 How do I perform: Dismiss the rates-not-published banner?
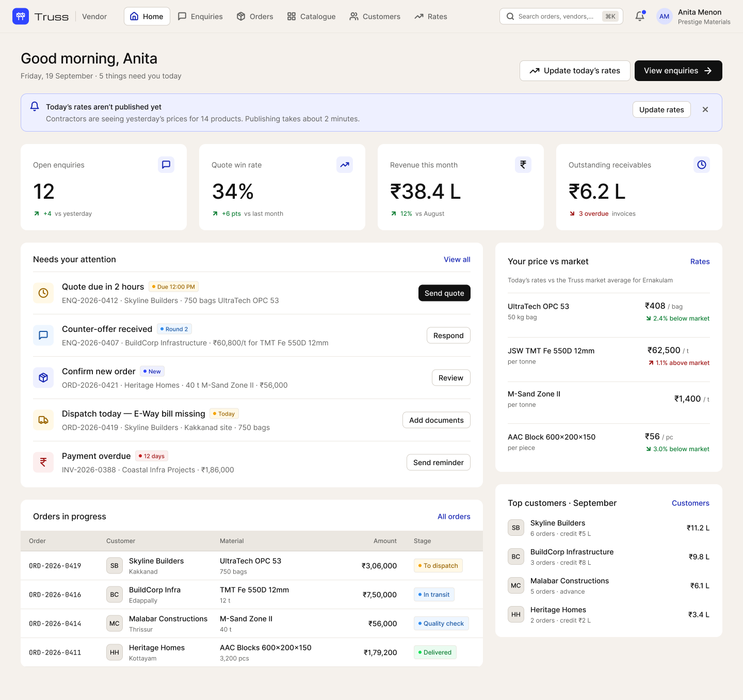click(705, 109)
